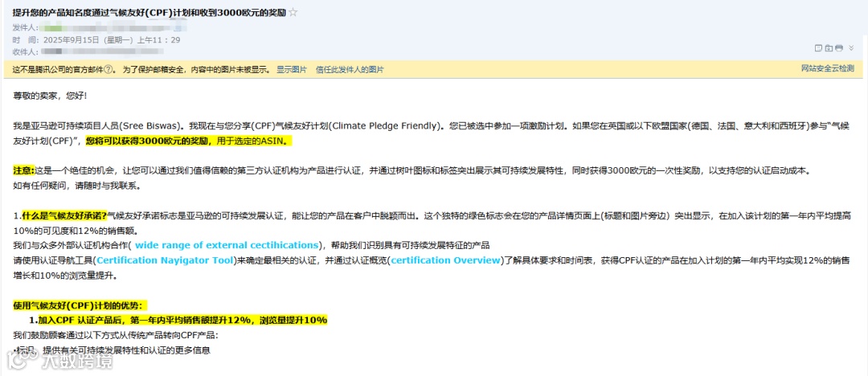This screenshot has height=376, width=868.
Task: Click the greeting 尊敬的卖家，您好!
Action: click(50, 96)
